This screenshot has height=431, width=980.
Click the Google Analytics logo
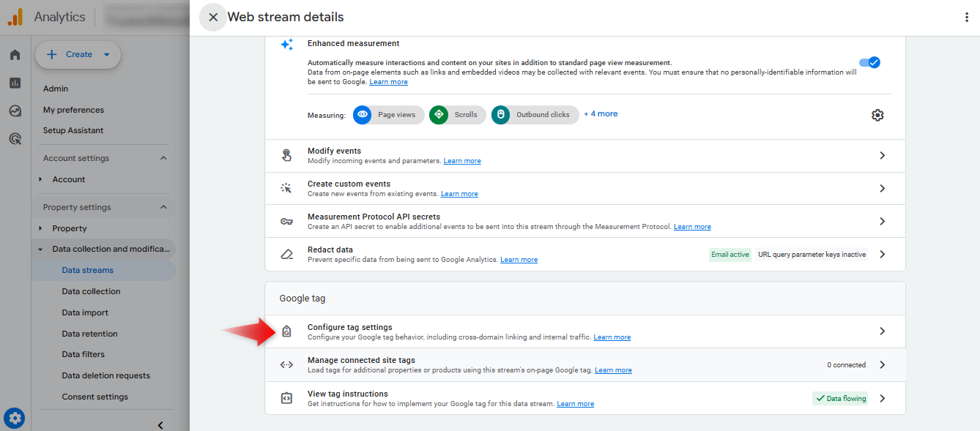click(x=15, y=17)
